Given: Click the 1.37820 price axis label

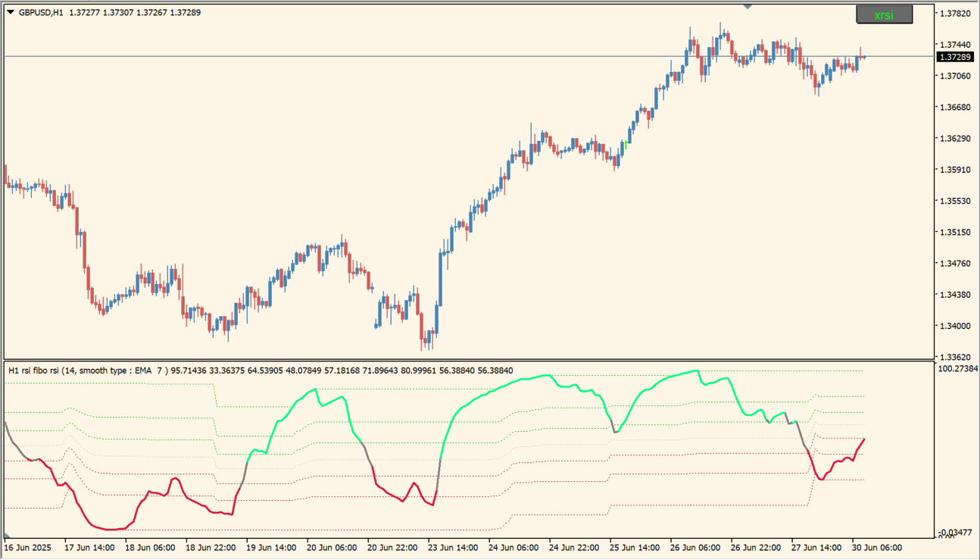Looking at the screenshot, I should 955,14.
